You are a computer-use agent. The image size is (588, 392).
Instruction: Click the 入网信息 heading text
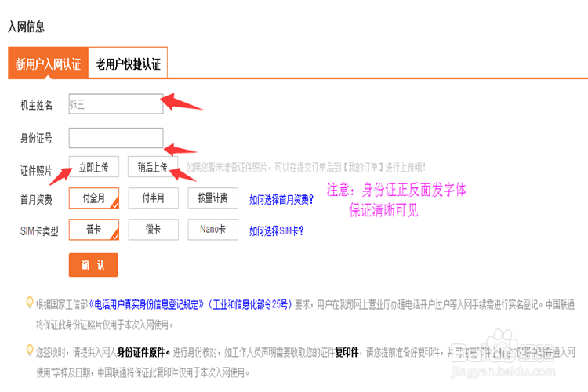26,27
